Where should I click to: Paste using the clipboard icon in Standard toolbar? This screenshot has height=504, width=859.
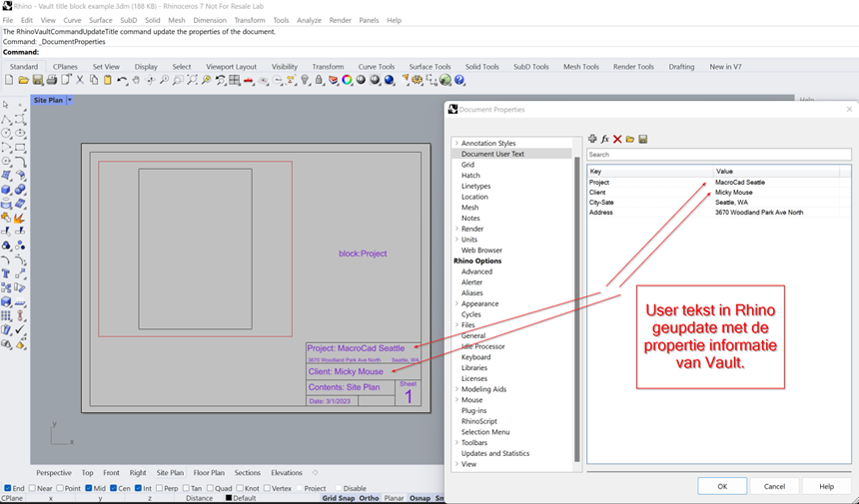[108, 80]
